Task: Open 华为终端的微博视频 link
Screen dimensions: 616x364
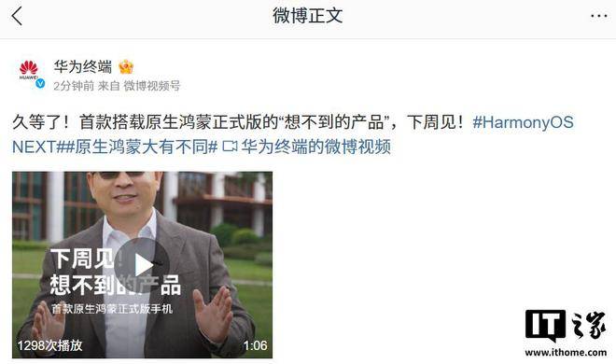Action: click(315, 147)
